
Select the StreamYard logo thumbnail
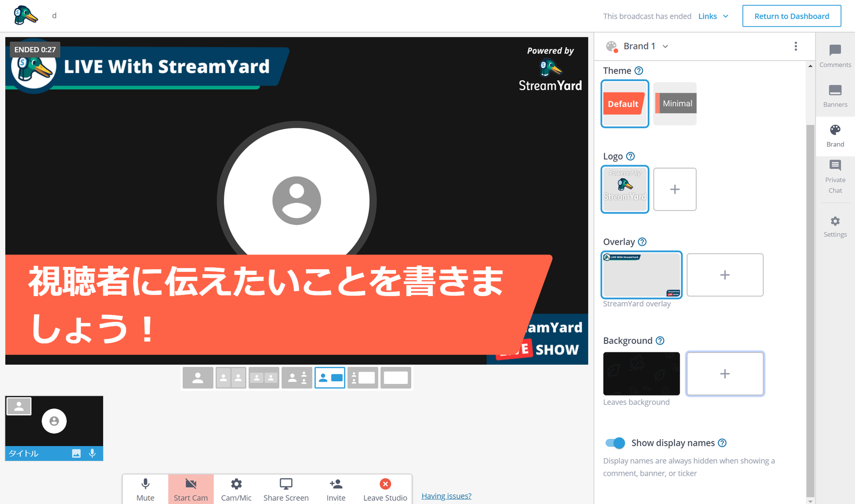[x=625, y=189]
